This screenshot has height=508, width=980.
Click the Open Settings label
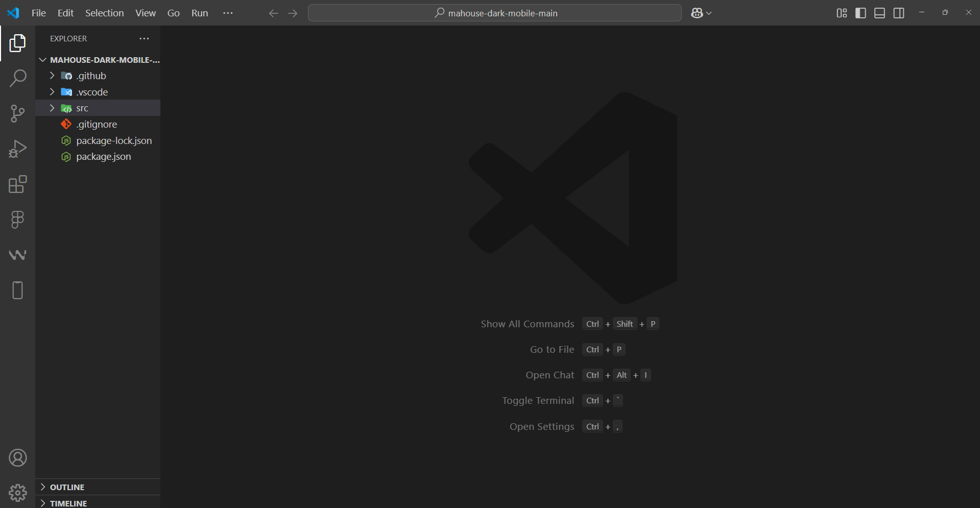(x=542, y=427)
